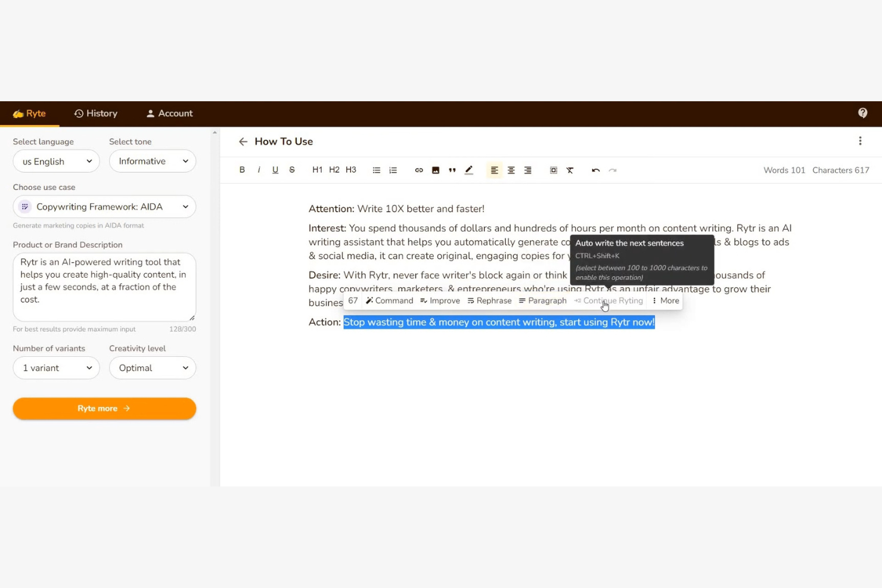The width and height of the screenshot is (882, 588).
Task: Click inside the Product or Brand Description field
Action: tap(104, 287)
